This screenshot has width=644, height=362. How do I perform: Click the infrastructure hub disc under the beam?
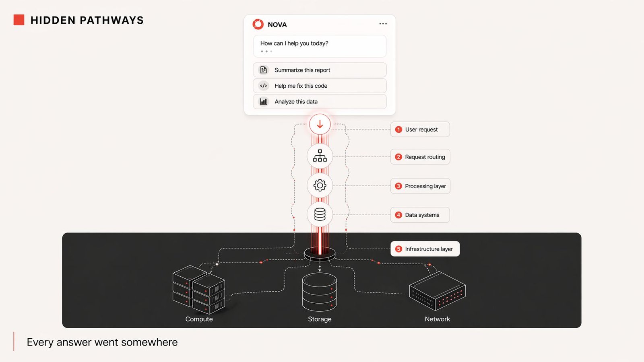[x=320, y=255]
